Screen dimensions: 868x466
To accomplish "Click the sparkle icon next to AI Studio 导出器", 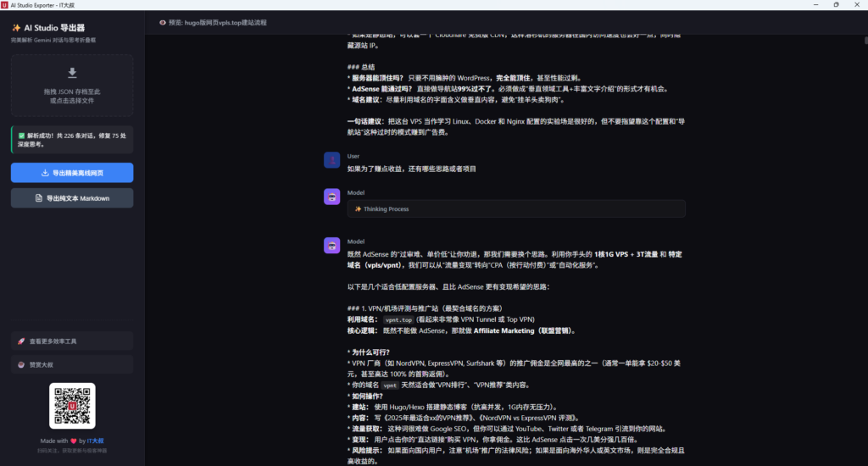I will click(x=16, y=28).
